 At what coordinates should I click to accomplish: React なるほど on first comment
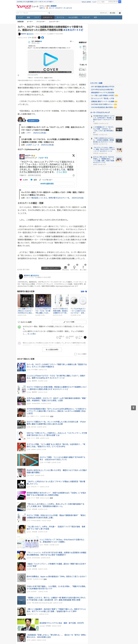click(70, 337)
